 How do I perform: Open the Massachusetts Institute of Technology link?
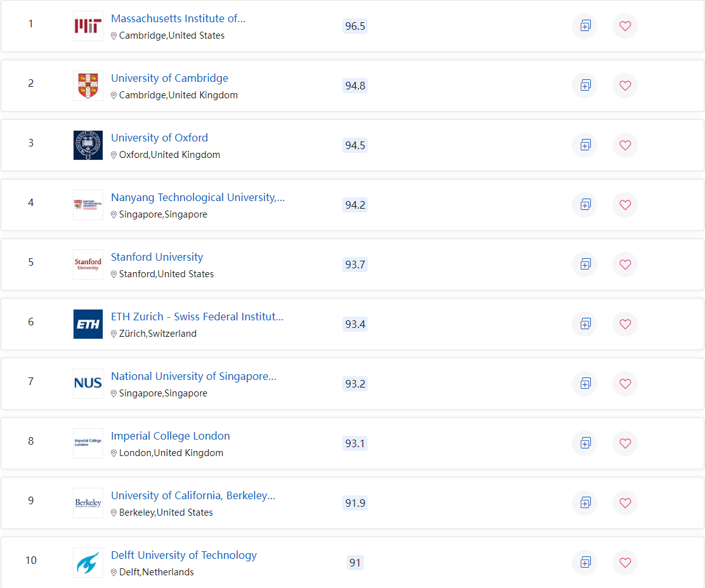(178, 19)
